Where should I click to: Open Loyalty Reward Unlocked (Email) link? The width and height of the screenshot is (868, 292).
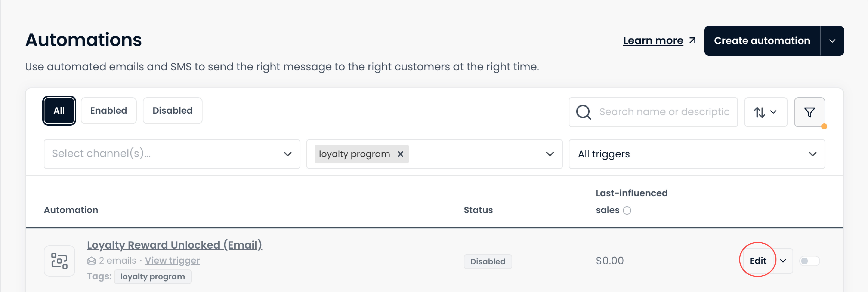pos(174,245)
